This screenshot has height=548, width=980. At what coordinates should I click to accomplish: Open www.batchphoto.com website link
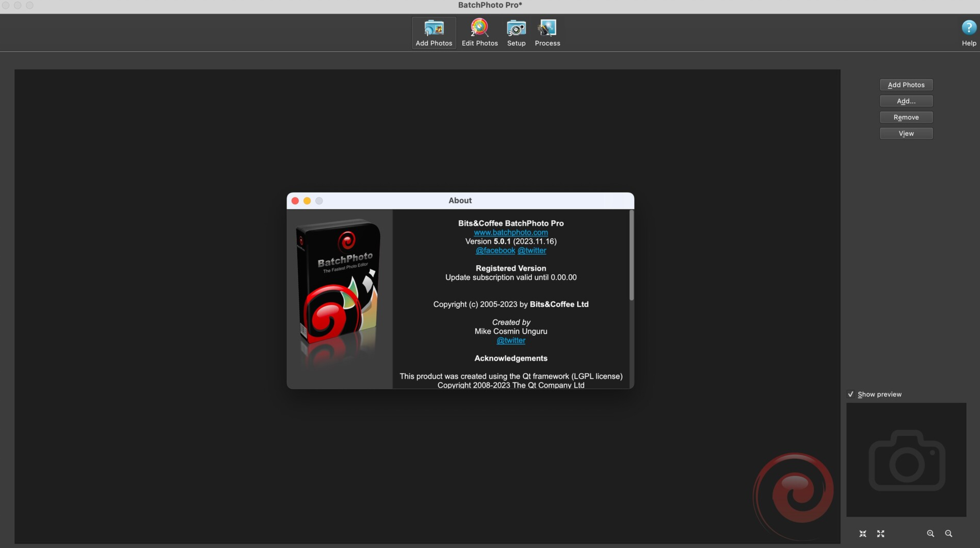click(511, 233)
